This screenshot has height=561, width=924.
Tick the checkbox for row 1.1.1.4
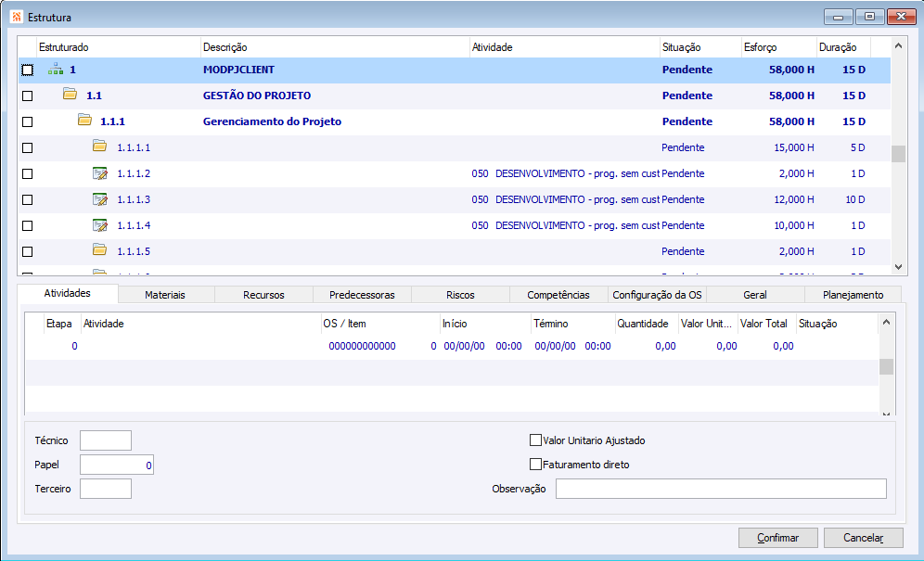[x=27, y=225]
